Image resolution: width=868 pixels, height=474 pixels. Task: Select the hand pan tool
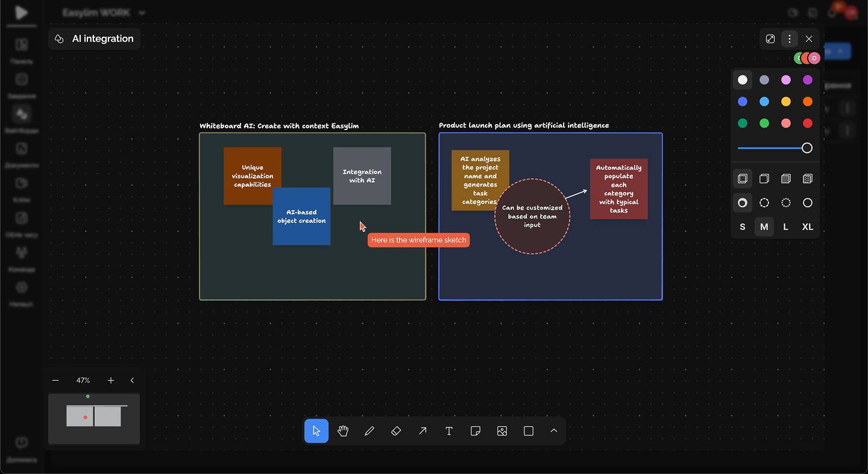[x=343, y=431]
